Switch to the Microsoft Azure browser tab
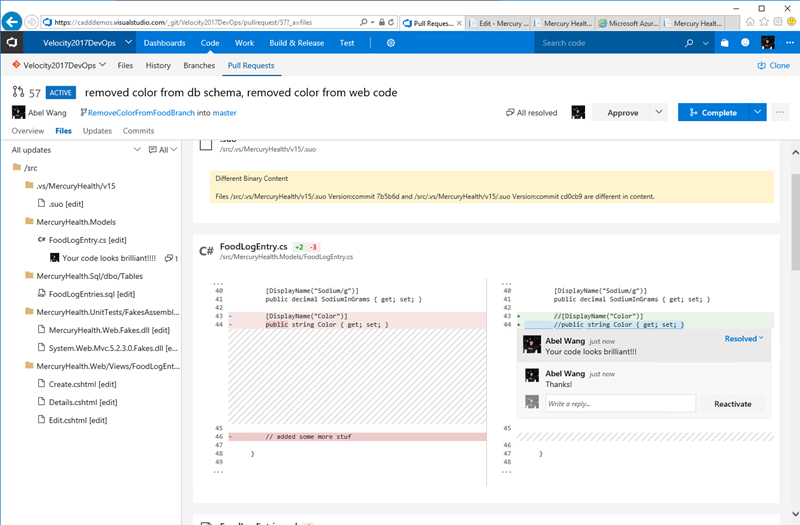Image resolution: width=800 pixels, height=525 pixels. [628, 23]
